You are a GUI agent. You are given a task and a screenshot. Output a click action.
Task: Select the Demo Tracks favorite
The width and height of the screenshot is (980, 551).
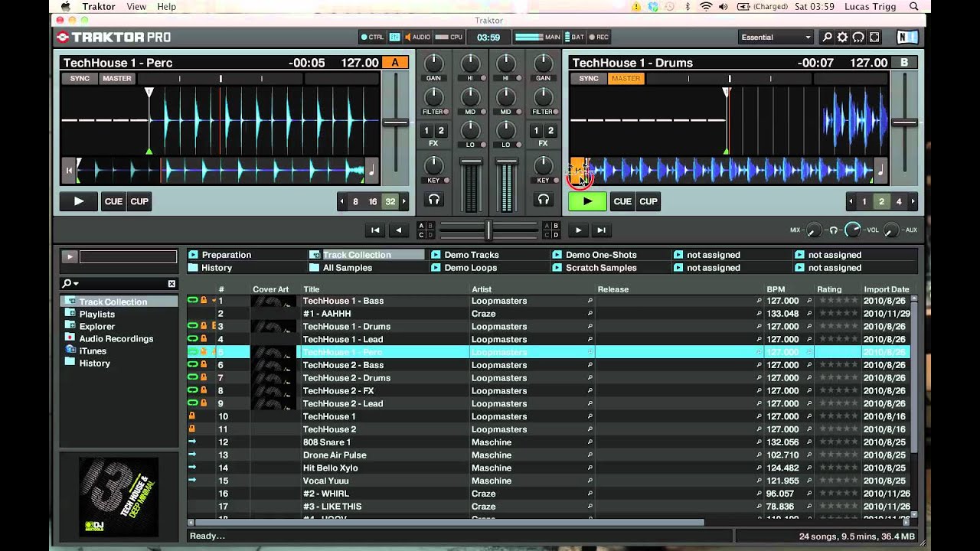(x=472, y=255)
